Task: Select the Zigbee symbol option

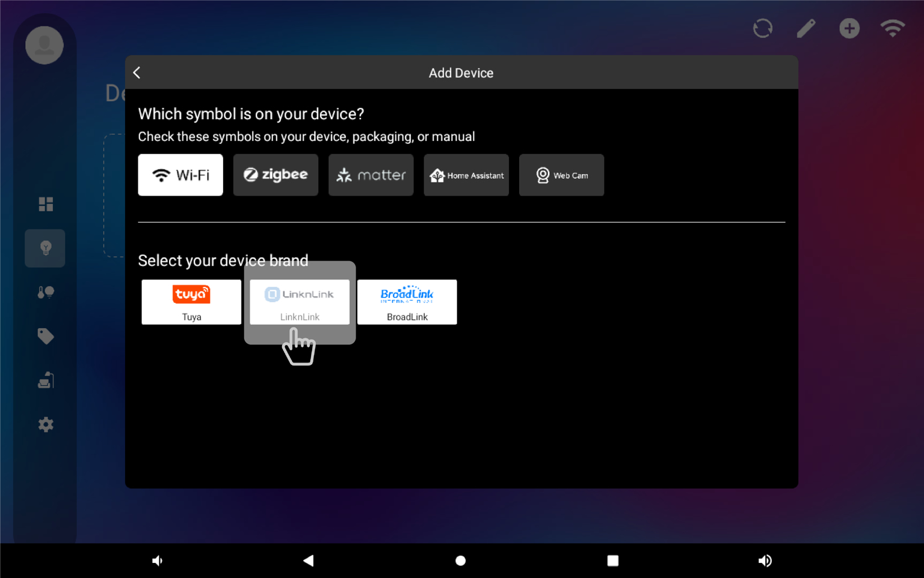Action: 276,175
